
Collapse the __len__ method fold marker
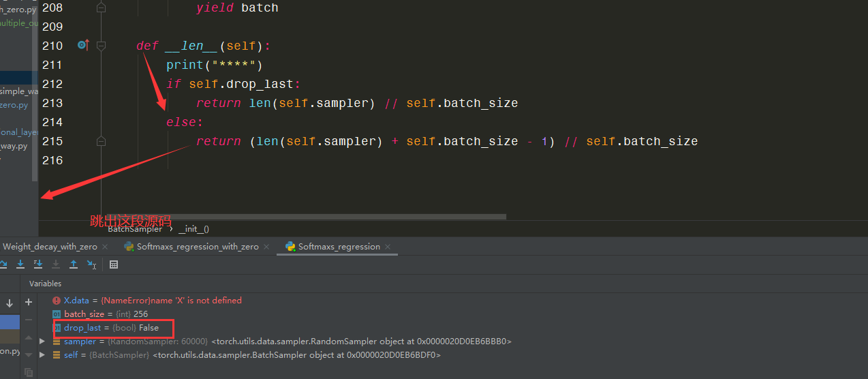point(102,46)
